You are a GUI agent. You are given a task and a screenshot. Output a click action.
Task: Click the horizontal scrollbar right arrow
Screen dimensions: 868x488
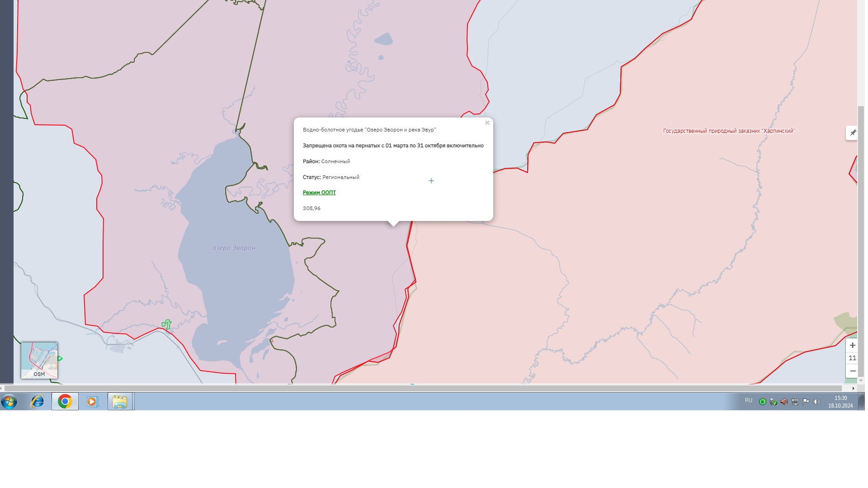[853, 388]
